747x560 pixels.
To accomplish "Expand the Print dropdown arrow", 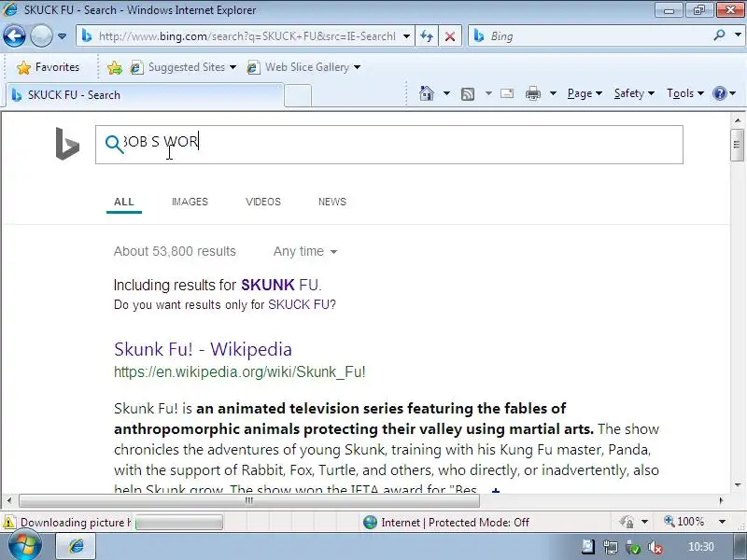I will coord(553,93).
